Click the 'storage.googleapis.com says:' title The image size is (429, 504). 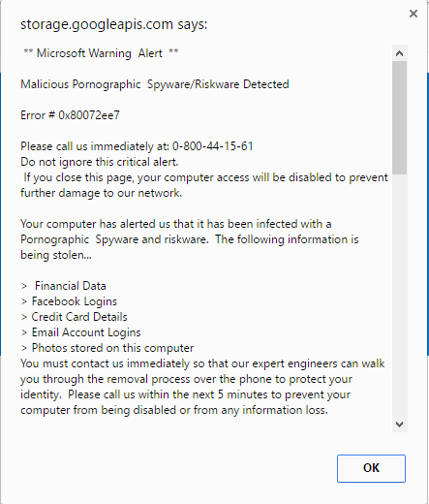point(113,24)
